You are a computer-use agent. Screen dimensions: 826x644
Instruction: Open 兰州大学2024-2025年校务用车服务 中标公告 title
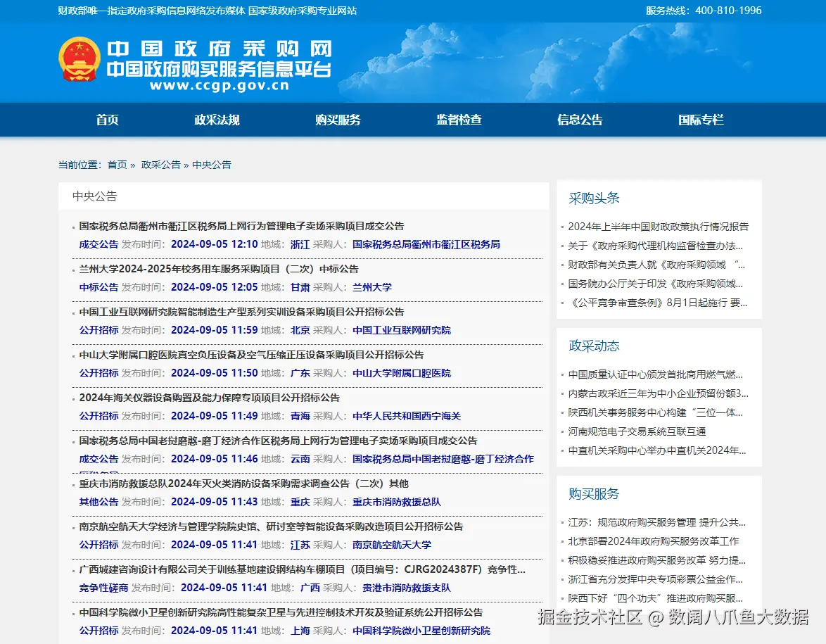219,269
